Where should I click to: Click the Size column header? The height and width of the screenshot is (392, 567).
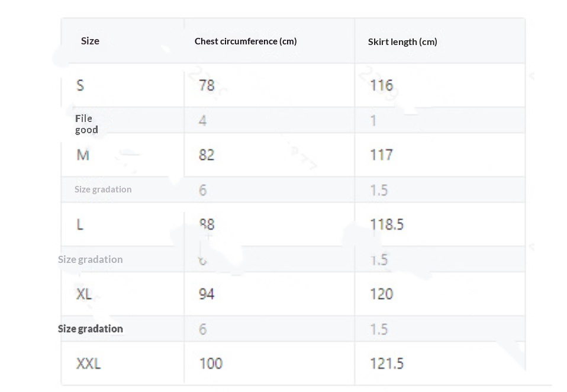pyautogui.click(x=90, y=41)
